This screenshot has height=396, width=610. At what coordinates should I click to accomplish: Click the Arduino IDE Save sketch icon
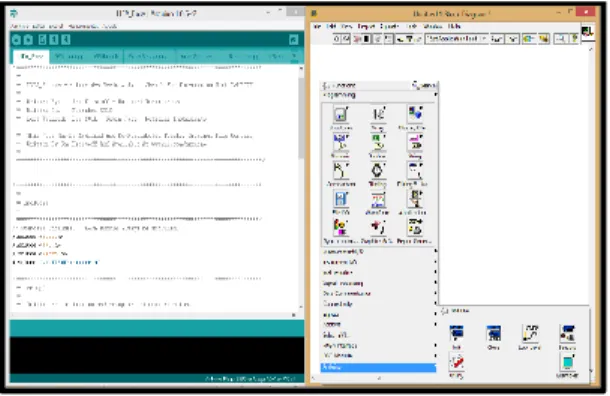point(66,40)
